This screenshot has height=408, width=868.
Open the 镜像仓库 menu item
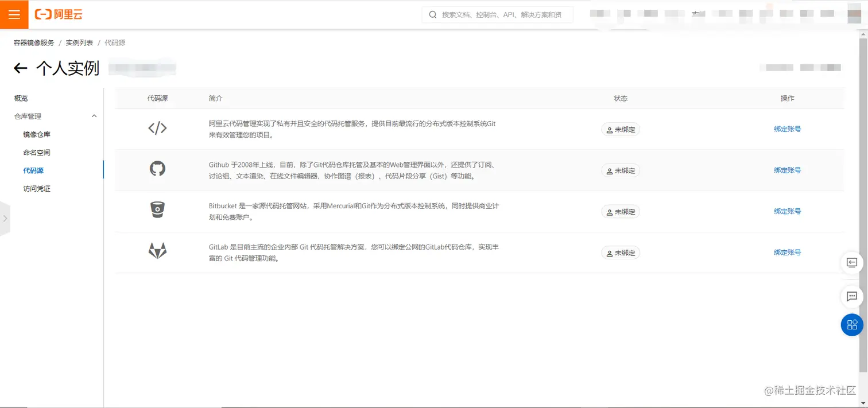pos(37,135)
